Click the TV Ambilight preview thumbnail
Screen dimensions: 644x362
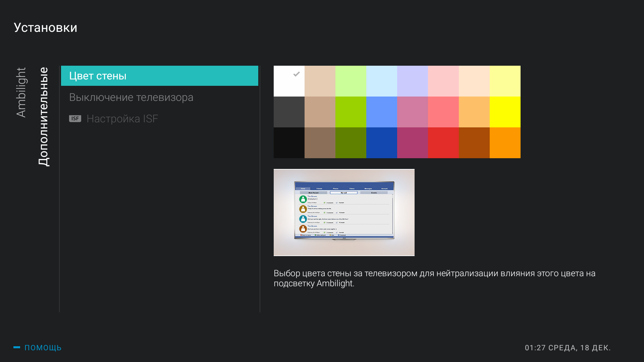344,213
